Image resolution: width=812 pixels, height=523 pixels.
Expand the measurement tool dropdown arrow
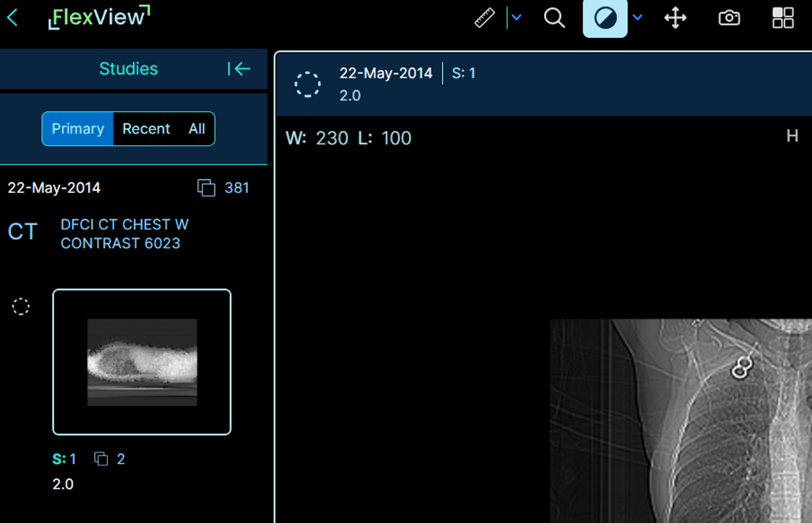[x=516, y=18]
